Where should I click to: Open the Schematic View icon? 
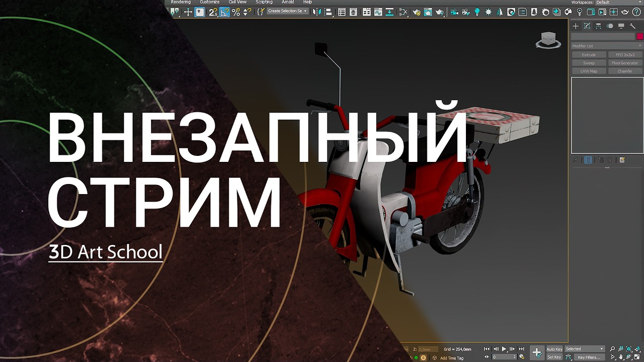pos(390,12)
